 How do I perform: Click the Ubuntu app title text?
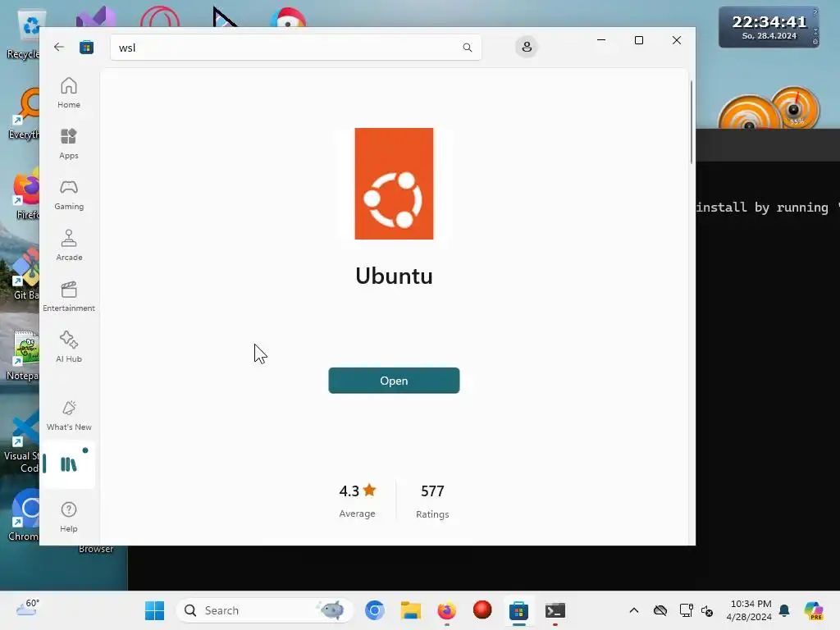(x=394, y=276)
